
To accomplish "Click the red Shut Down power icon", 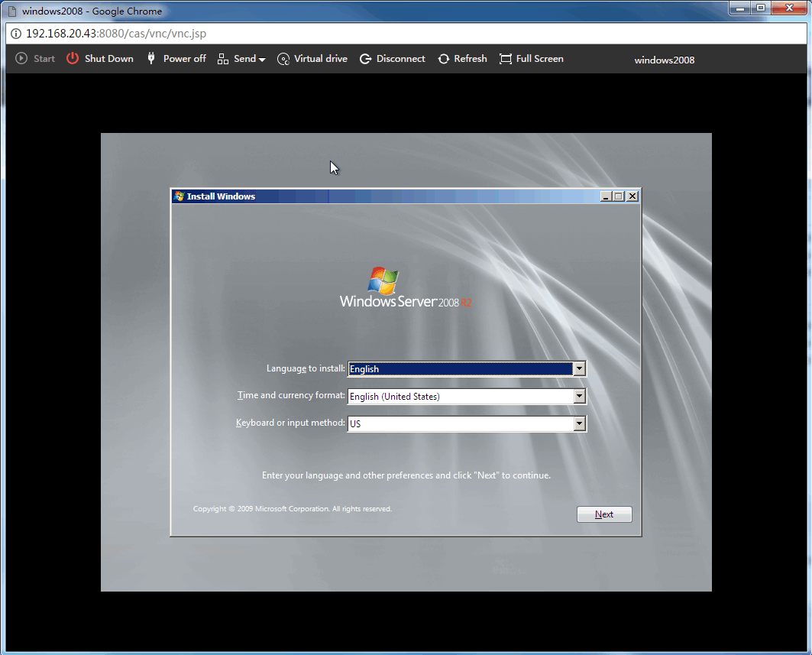I will point(73,59).
